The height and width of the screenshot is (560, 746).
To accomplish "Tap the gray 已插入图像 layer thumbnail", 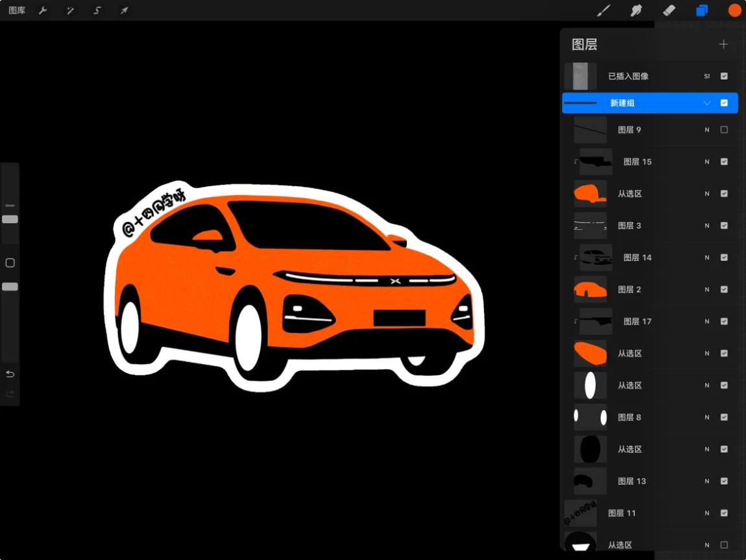I will pos(581,76).
